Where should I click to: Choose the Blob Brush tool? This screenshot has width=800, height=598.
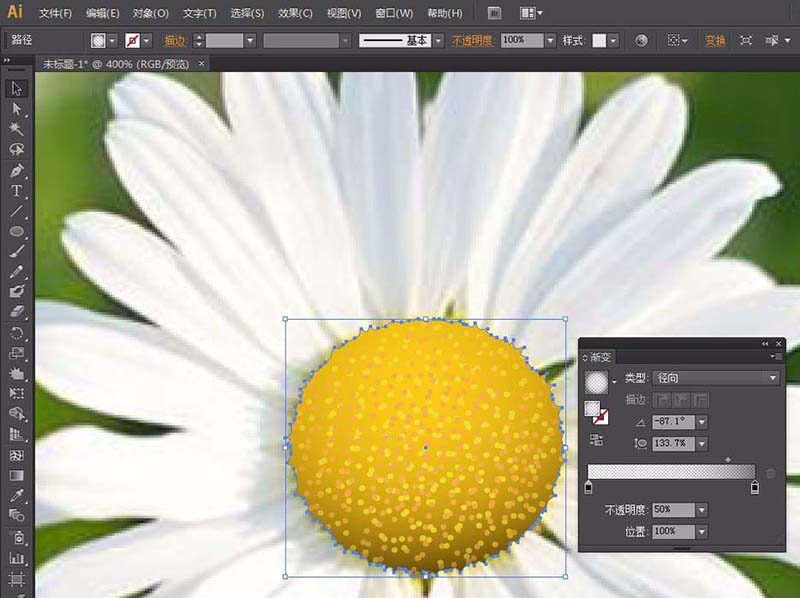click(16, 291)
